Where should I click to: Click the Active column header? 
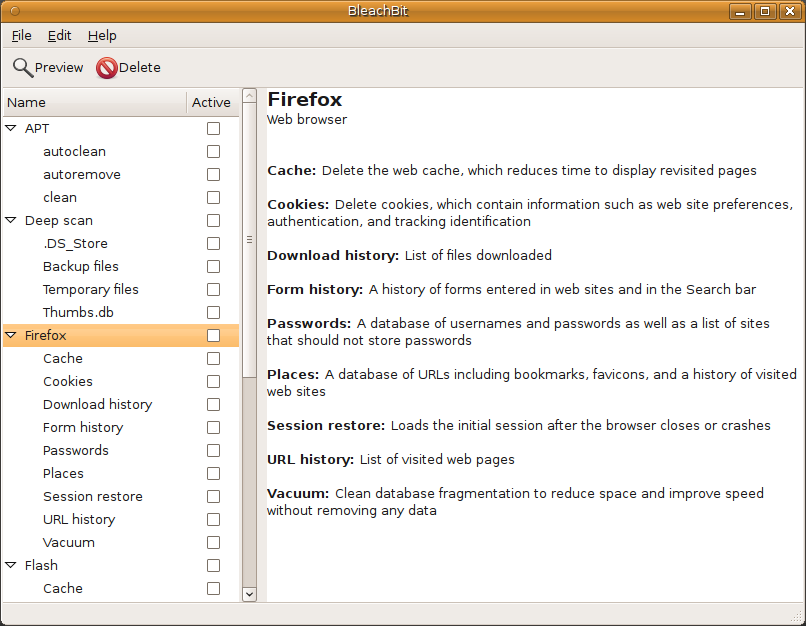212,102
